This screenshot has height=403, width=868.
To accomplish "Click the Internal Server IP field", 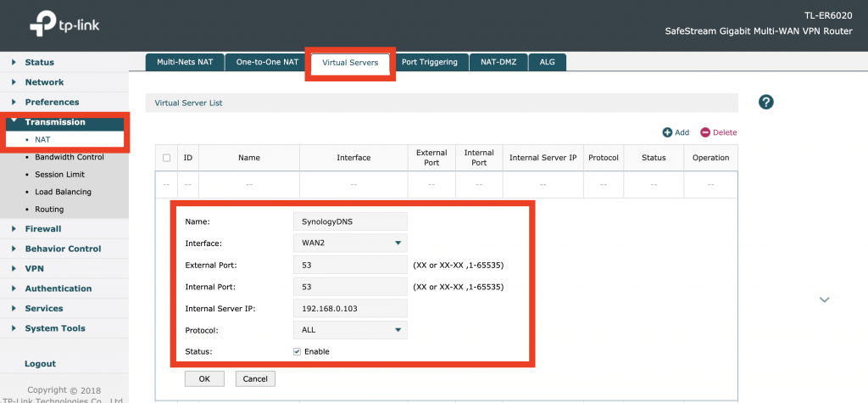I will point(349,308).
